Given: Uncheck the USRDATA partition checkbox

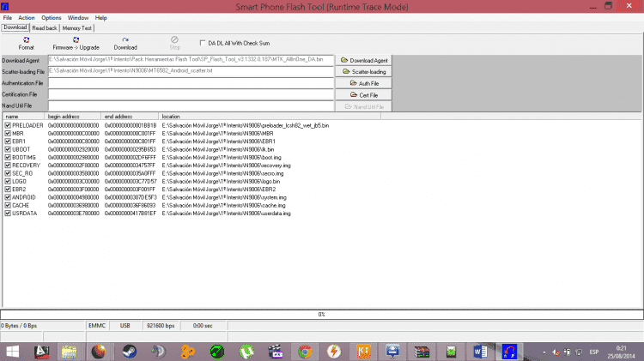Looking at the screenshot, I should click(x=8, y=214).
